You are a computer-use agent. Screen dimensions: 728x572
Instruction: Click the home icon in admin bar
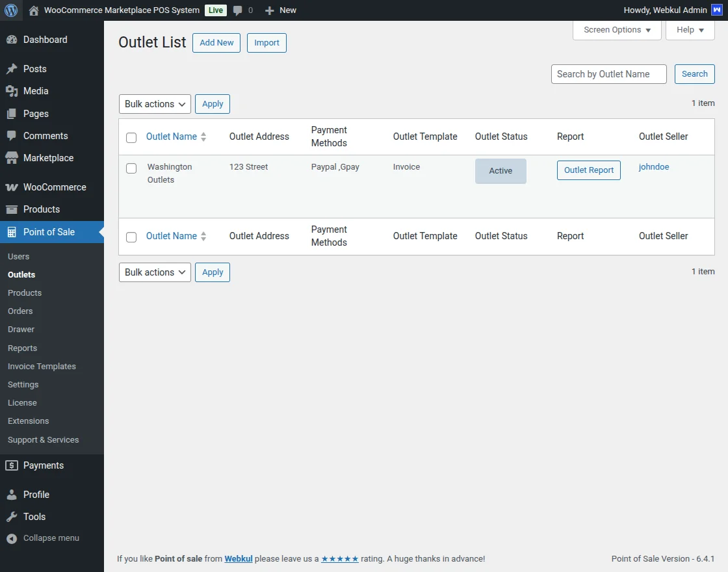pyautogui.click(x=33, y=10)
